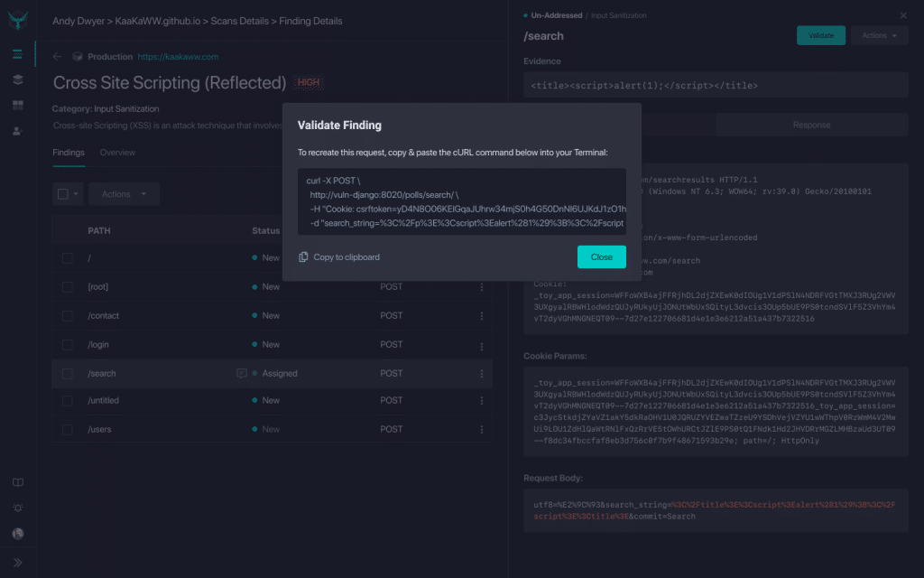Open the https://kaakaww.com link

coord(178,57)
